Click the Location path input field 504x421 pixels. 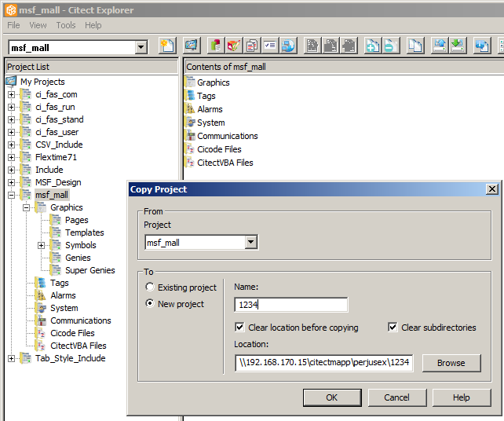tap(324, 363)
